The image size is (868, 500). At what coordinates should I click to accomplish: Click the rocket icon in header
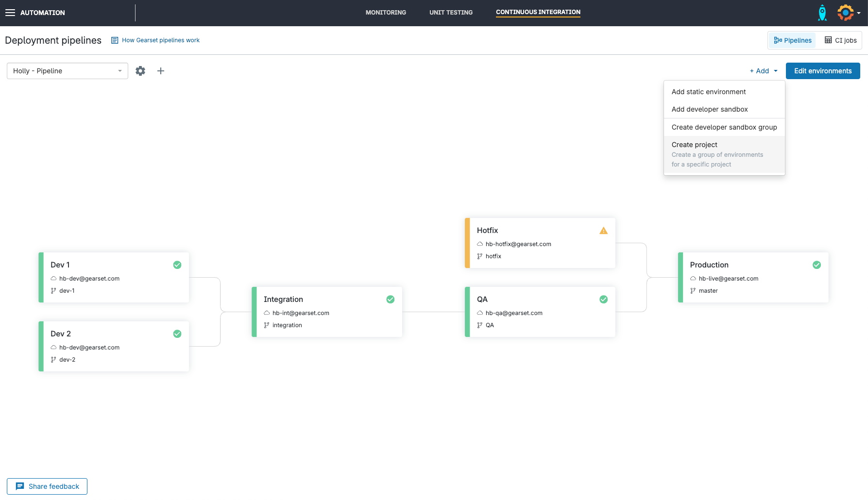[822, 13]
